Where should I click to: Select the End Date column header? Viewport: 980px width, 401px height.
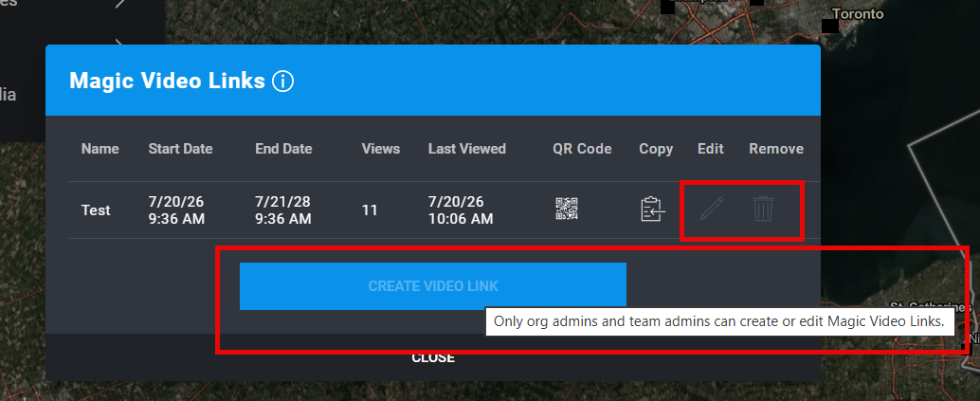(283, 149)
